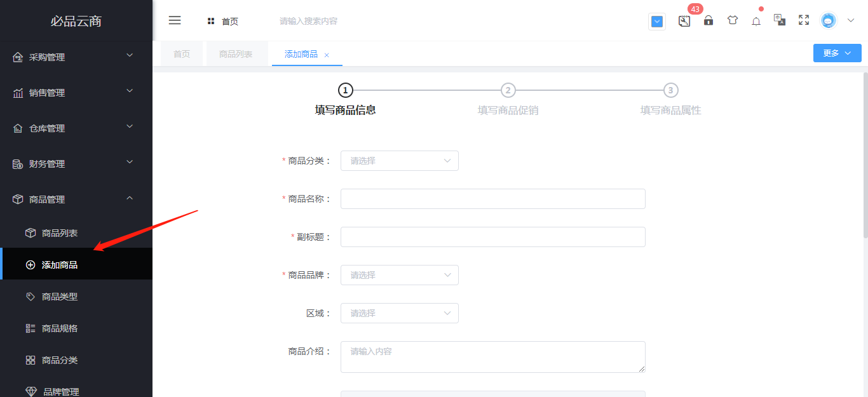This screenshot has width=868, height=397.
Task: Click the 必品云商 logo title
Action: click(76, 21)
